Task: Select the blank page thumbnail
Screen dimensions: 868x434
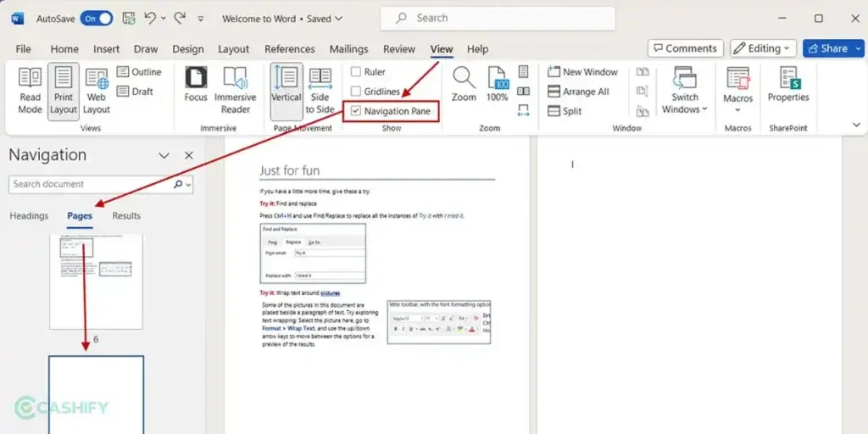Action: pyautogui.click(x=96, y=395)
